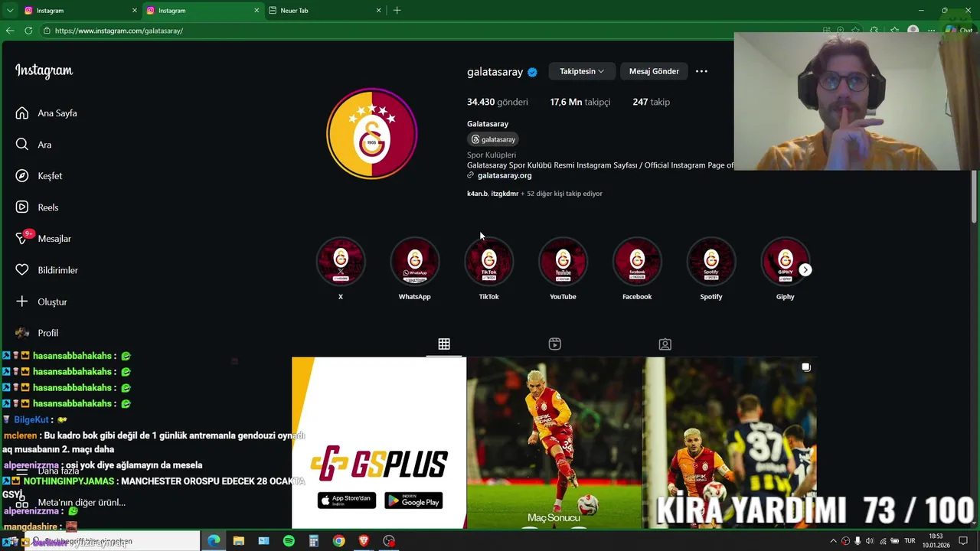Open Reels from the sidebar
The width and height of the screenshot is (980, 551).
pos(38,207)
